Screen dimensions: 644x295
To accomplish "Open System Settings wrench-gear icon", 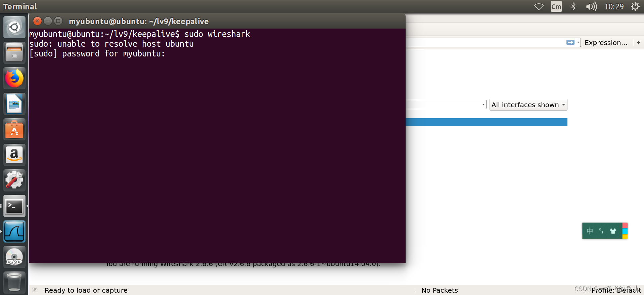I will 14,180.
